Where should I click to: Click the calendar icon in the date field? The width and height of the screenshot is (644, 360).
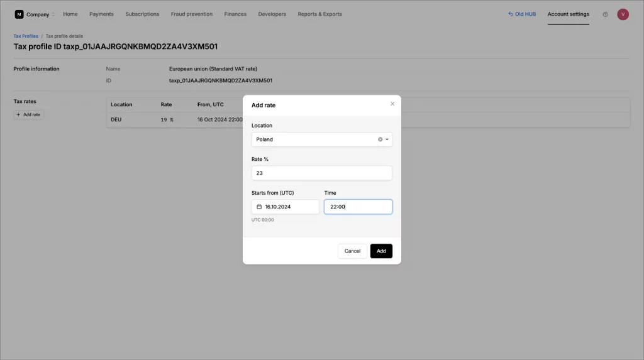(x=259, y=207)
